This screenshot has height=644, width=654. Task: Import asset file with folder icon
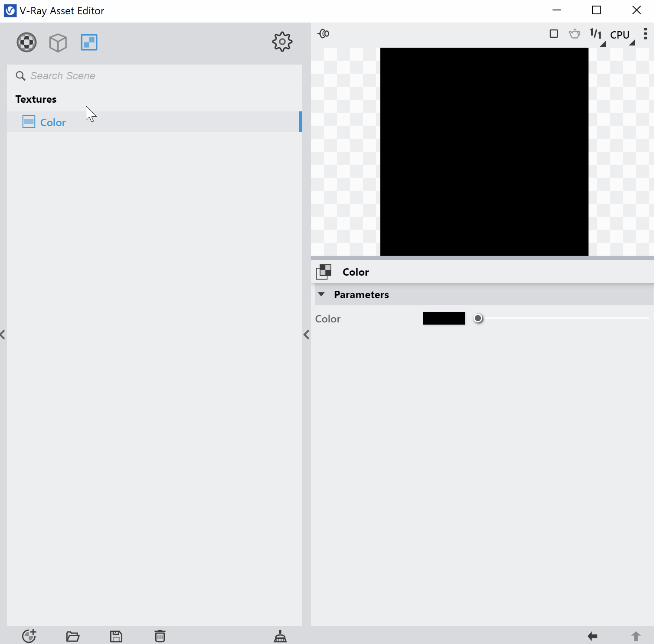click(73, 636)
